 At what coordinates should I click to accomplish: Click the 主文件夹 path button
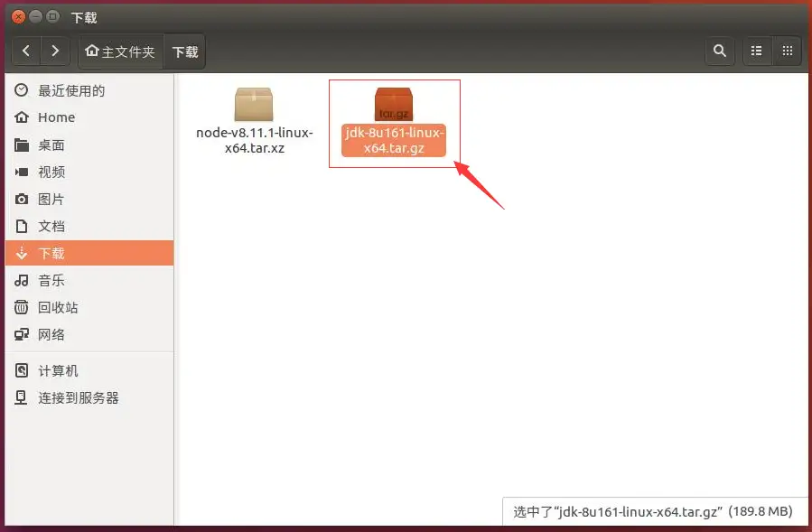coord(120,51)
